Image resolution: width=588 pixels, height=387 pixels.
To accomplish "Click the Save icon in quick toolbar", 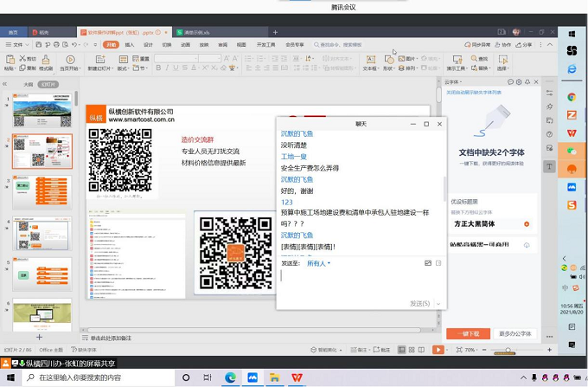I will (39, 45).
